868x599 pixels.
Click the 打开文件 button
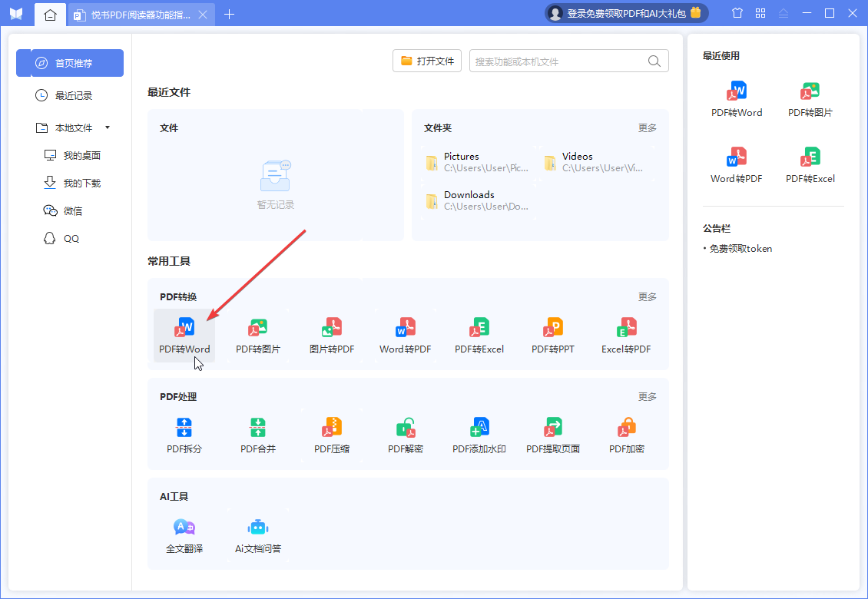click(426, 61)
